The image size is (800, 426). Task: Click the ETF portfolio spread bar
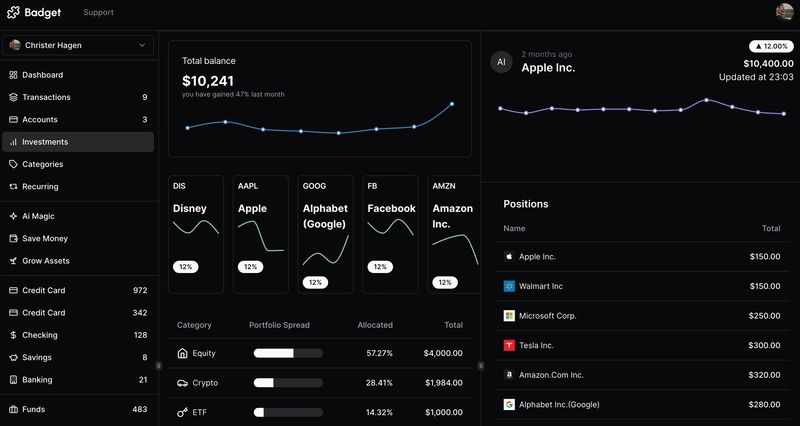tap(288, 412)
